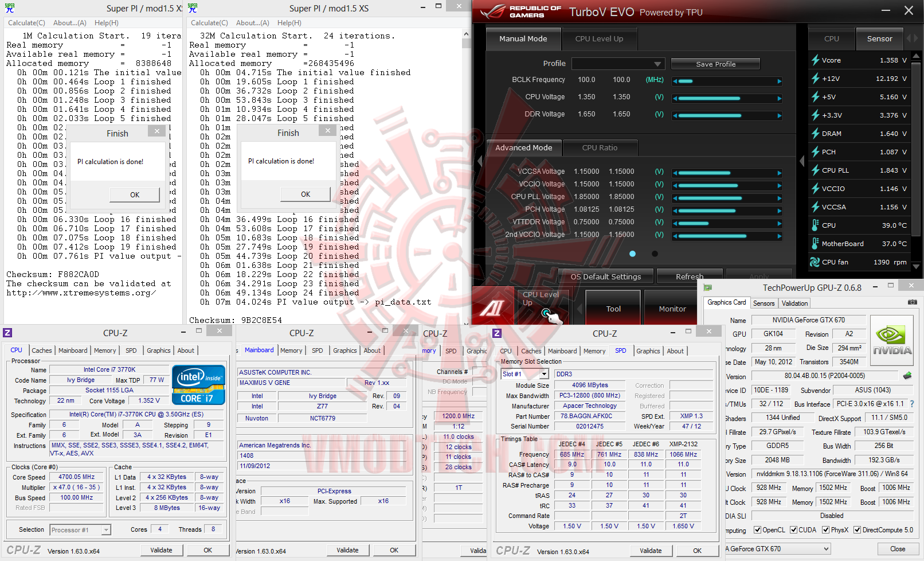Click the CPU Voltage increase arrow
This screenshot has width=924, height=561.
780,99
